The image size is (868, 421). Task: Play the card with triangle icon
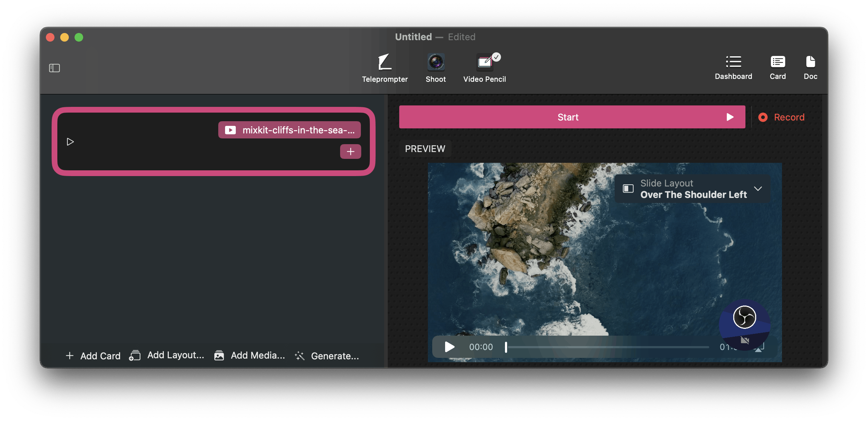pyautogui.click(x=70, y=142)
